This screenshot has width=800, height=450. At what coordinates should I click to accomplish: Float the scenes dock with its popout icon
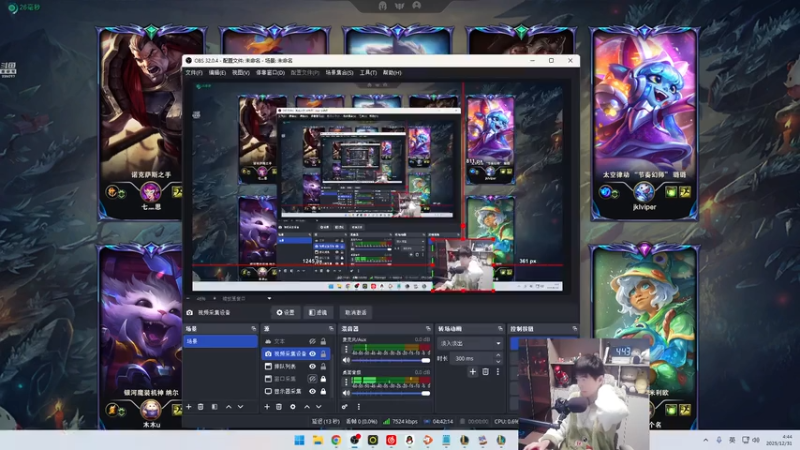pos(254,329)
